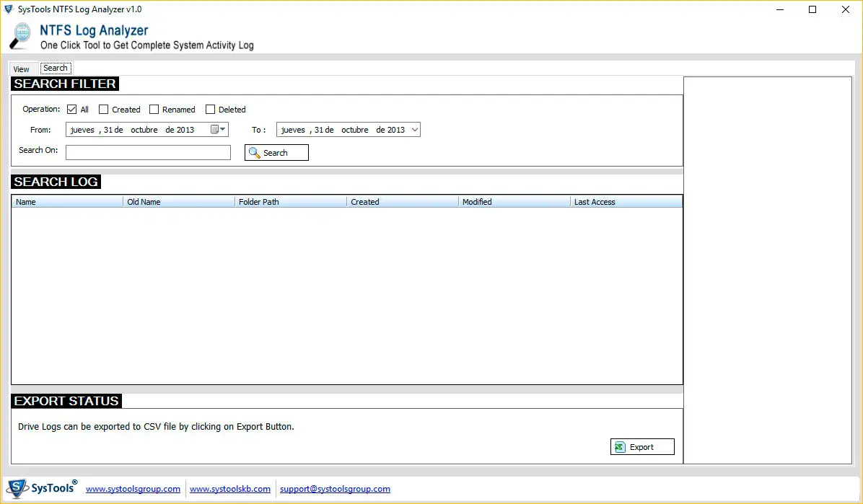Screen dimensions: 863x504
Task: Enable the Renamed operation checkbox
Action: 154,110
